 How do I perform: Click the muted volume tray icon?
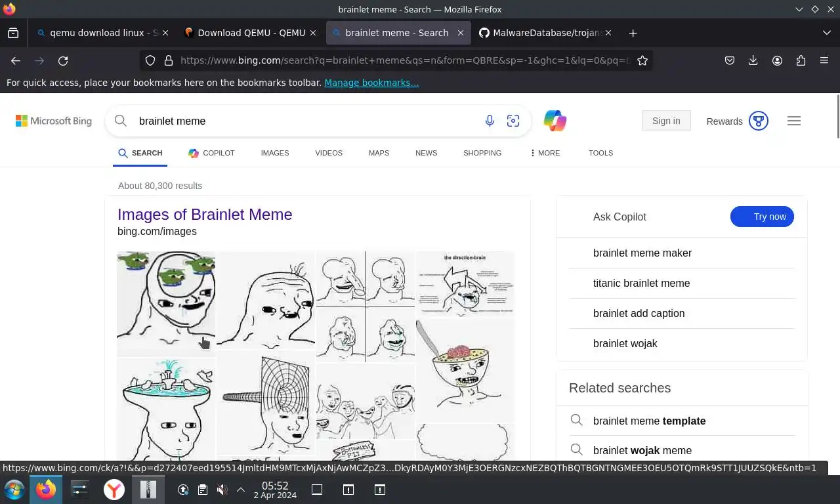tap(222, 490)
